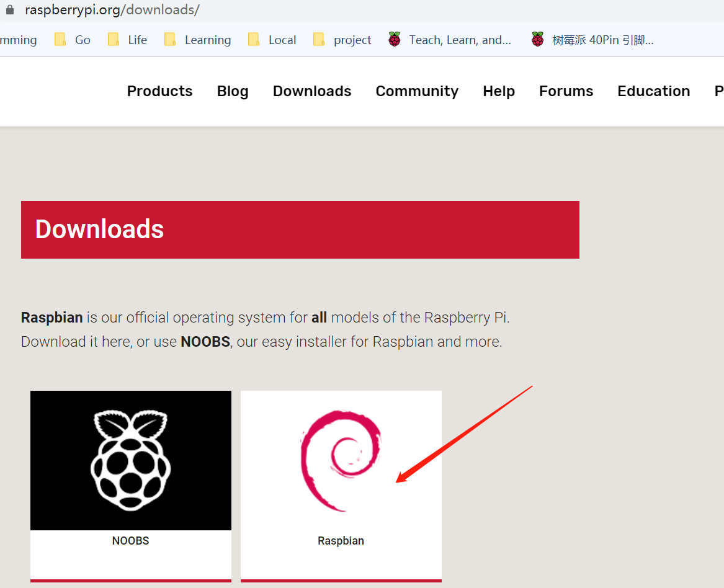Viewport: 724px width, 588px height.
Task: Open the Community navigation item
Action: tap(417, 91)
